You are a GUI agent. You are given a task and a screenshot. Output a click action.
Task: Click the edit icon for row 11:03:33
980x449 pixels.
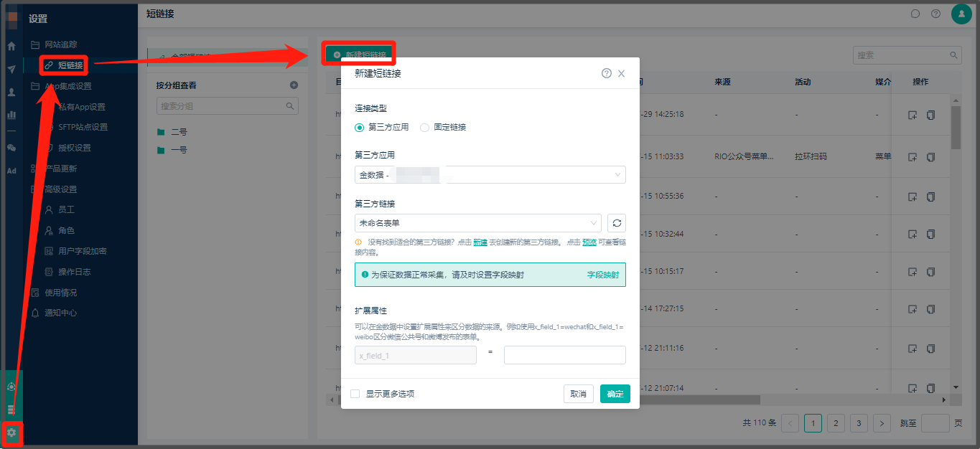pos(913,156)
